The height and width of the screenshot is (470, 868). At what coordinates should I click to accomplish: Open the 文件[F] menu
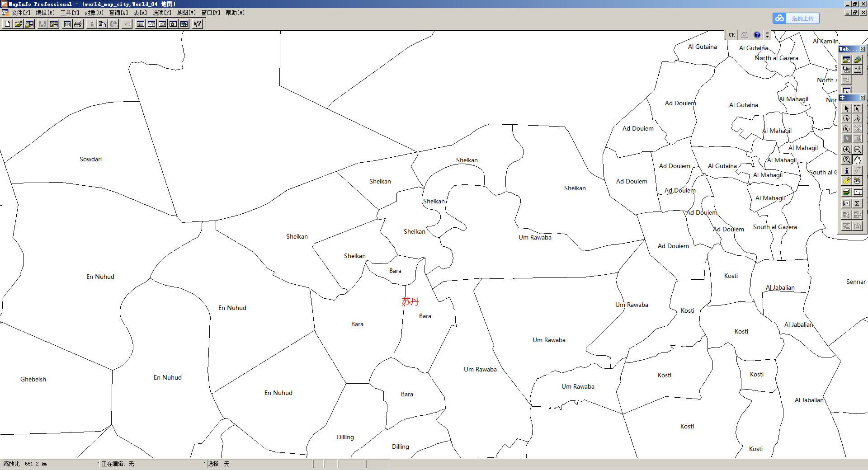coord(21,13)
